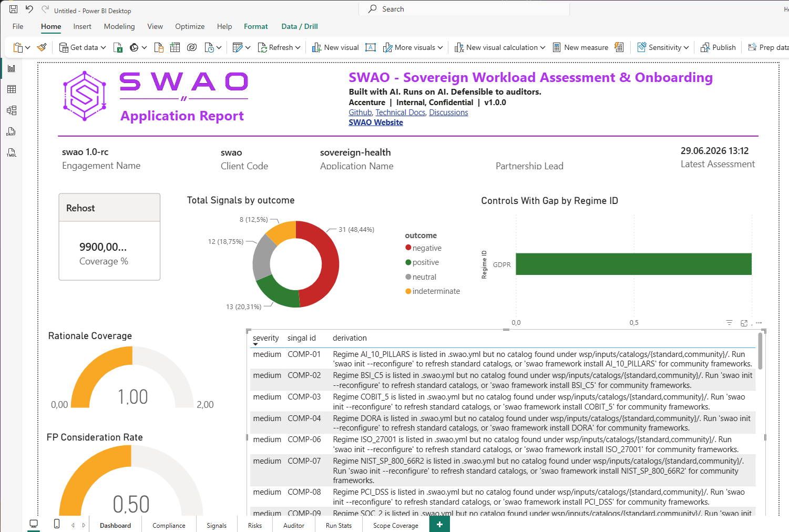The height and width of the screenshot is (532, 789).
Task: Open the Github link
Action: tap(360, 112)
